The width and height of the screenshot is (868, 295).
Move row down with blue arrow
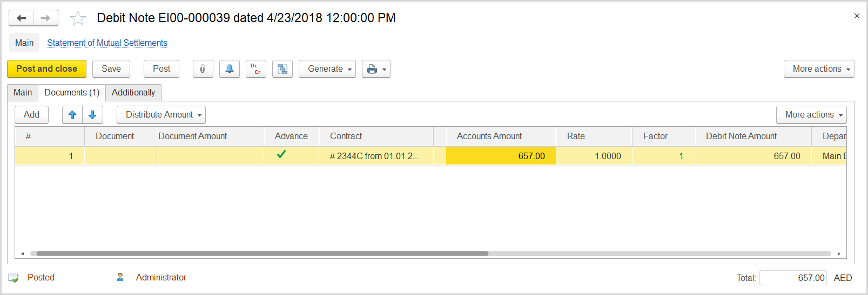click(x=92, y=115)
